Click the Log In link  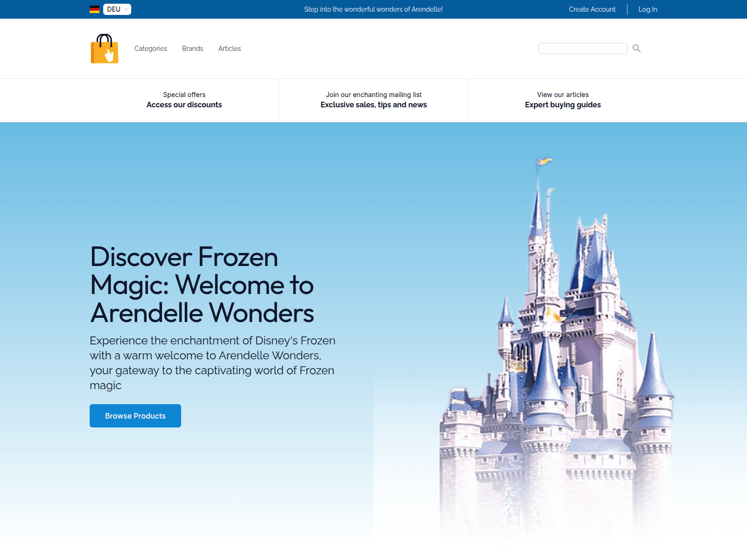click(648, 9)
